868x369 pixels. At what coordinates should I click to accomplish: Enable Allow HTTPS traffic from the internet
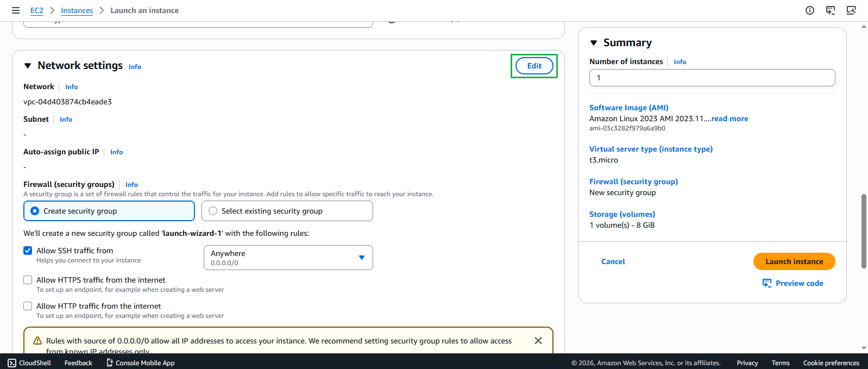[x=28, y=280]
